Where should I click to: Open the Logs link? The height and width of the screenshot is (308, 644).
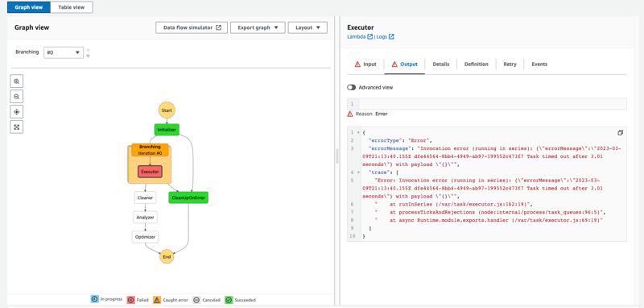click(382, 36)
